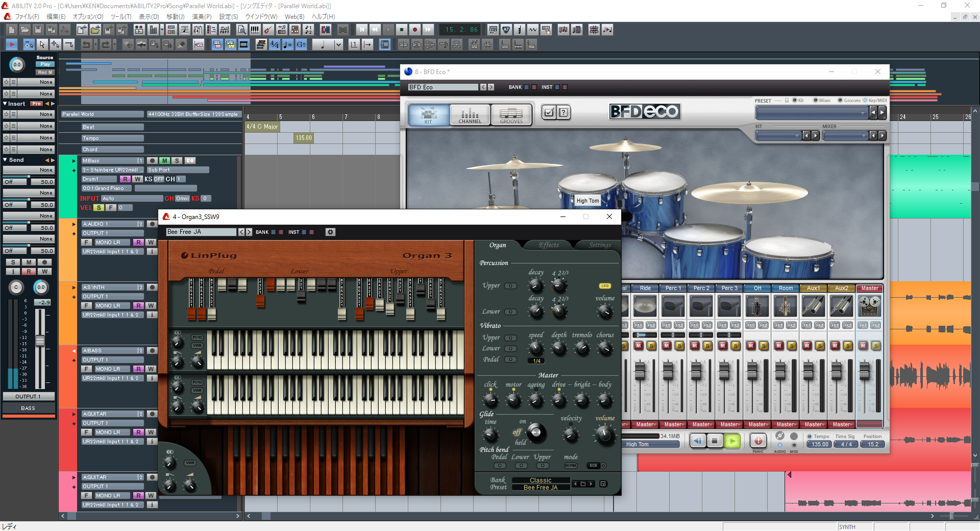Stop the BFD Eco transport
Viewport: 980px width, 531px height.
coord(715,441)
